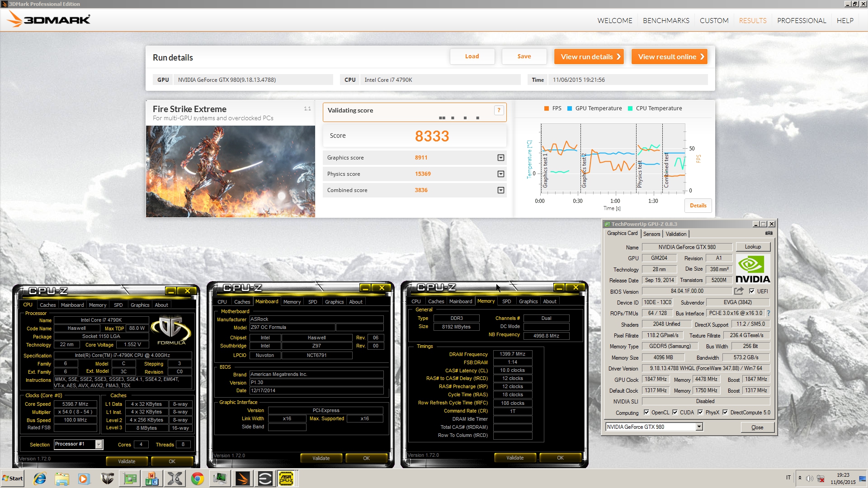
Task: Click Validate in the left CPU-Z window
Action: (x=127, y=461)
